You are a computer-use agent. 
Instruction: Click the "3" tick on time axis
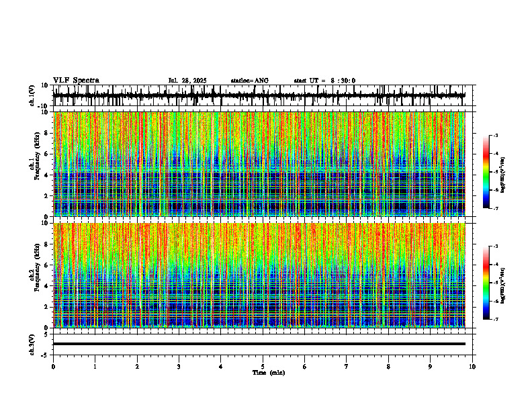[179, 367]
